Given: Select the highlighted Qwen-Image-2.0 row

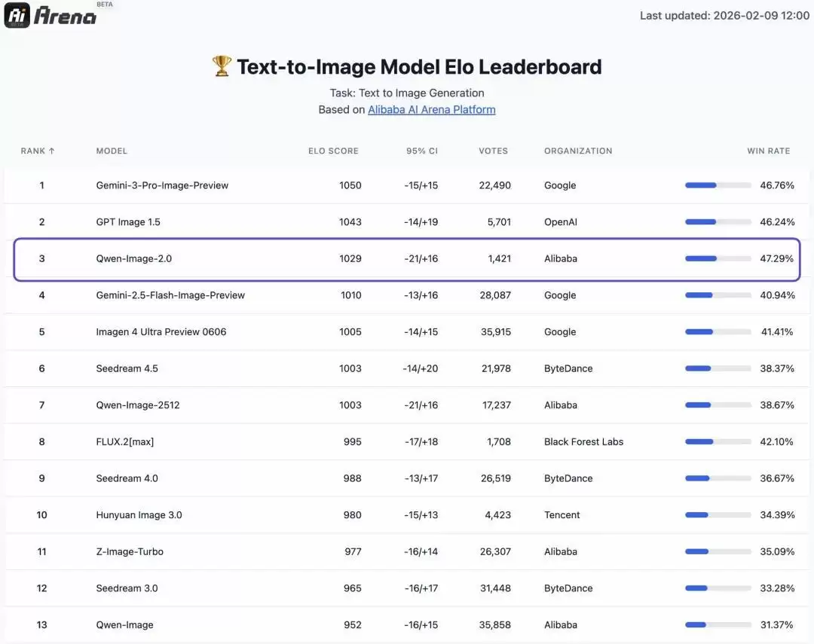Looking at the screenshot, I should (407, 258).
